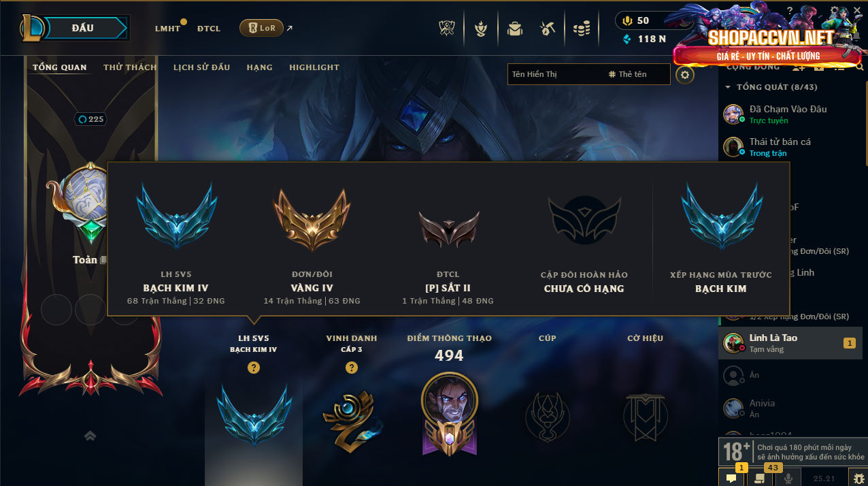
Task: Click the Đấu play button
Action: [x=82, y=28]
